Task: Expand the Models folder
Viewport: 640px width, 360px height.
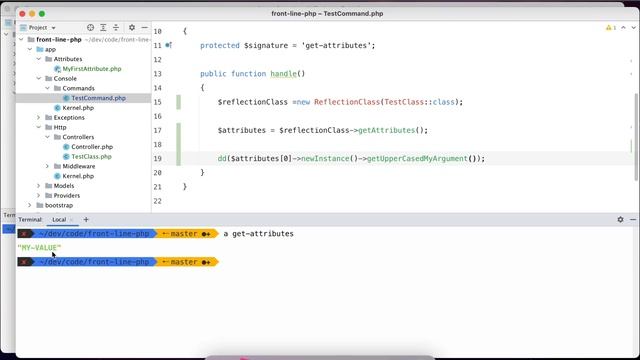Action: (x=39, y=186)
